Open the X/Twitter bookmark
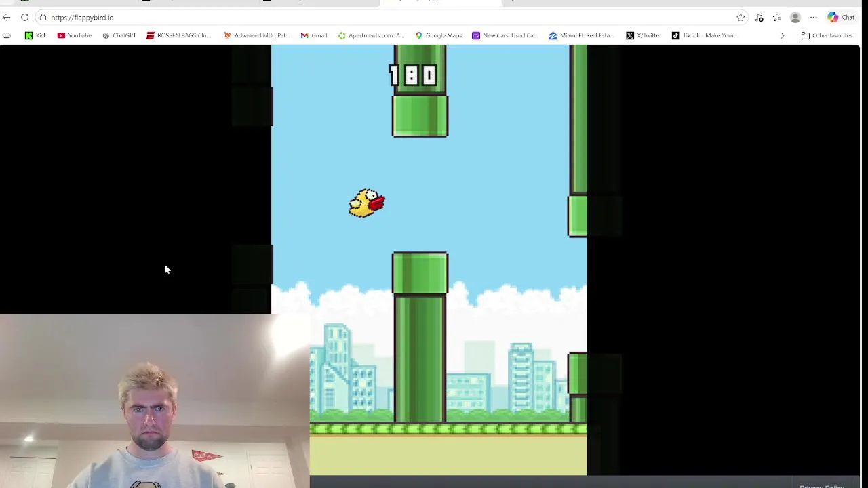868x488 pixels. [x=644, y=35]
